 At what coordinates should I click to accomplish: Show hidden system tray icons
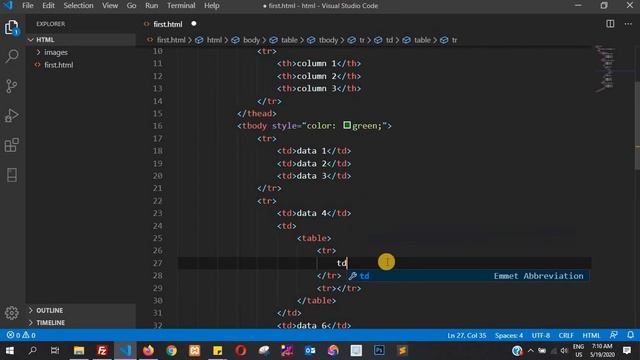pyautogui.click(x=531, y=351)
